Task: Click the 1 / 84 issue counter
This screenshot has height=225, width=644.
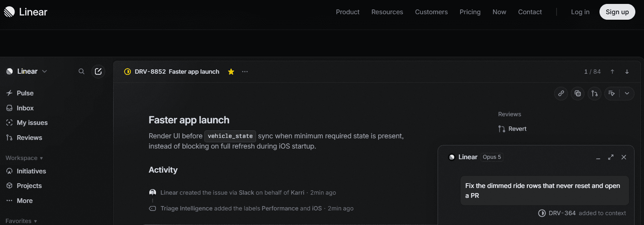Action: coord(592,72)
